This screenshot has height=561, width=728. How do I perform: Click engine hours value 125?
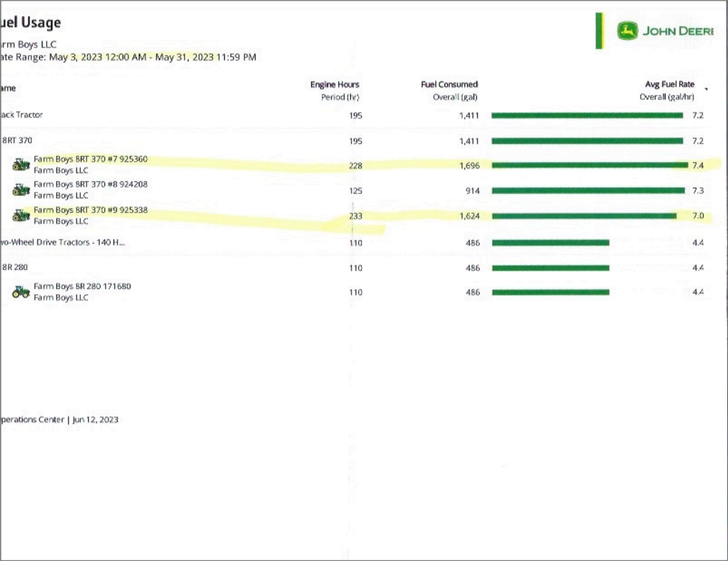(356, 191)
